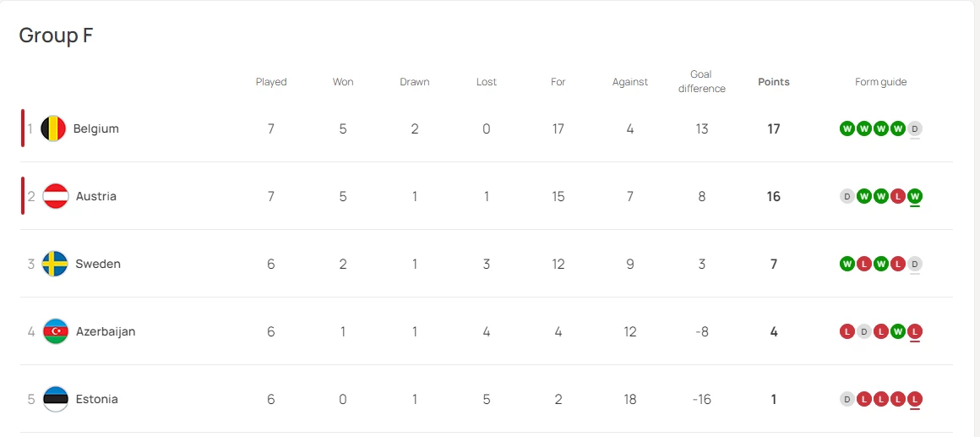This screenshot has width=980, height=437.
Task: Click Estonia's grey draw form badge
Action: (x=847, y=399)
